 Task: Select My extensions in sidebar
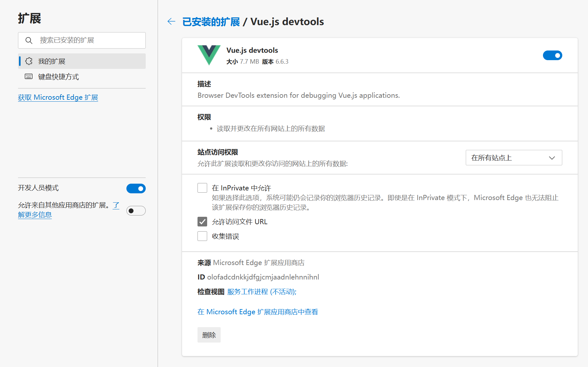[82, 61]
